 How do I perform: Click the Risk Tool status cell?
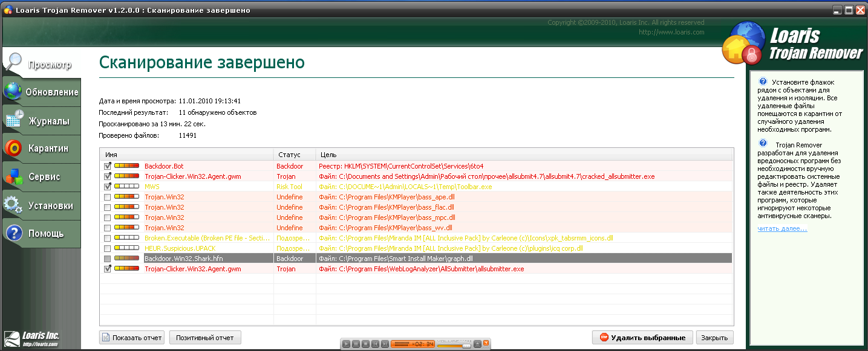(290, 187)
